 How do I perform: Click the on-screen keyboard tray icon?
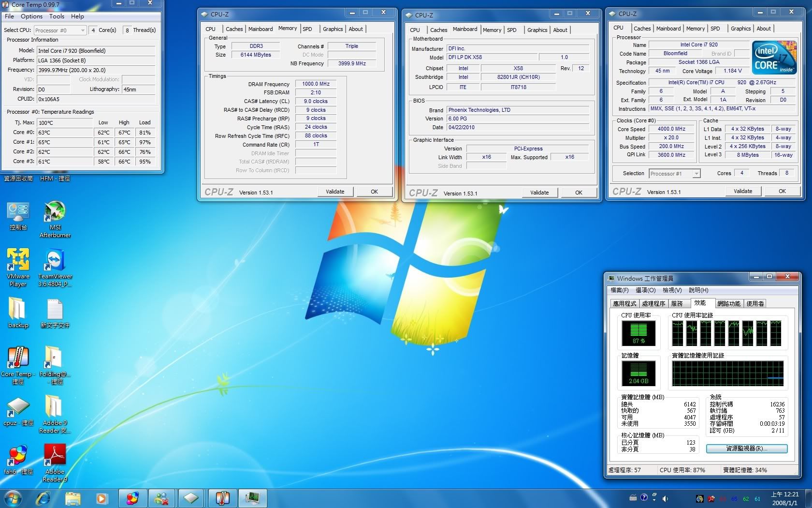point(633,498)
